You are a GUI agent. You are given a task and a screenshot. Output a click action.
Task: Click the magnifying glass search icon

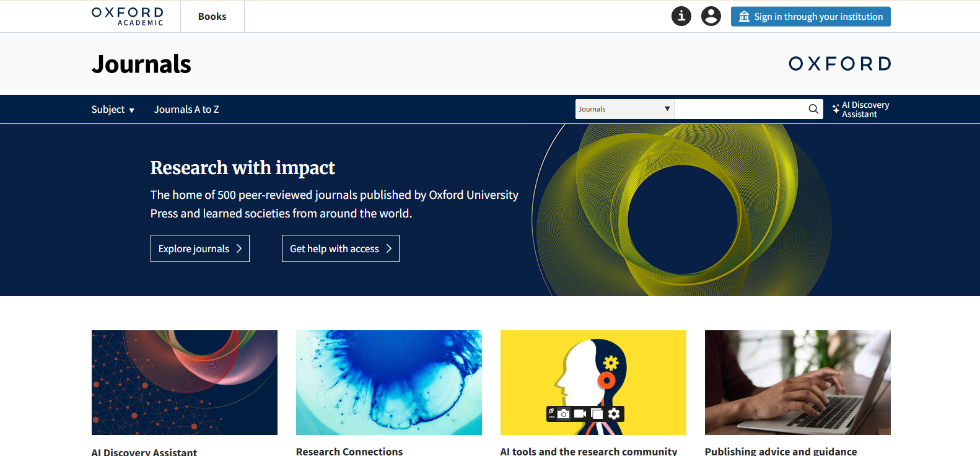(x=813, y=109)
